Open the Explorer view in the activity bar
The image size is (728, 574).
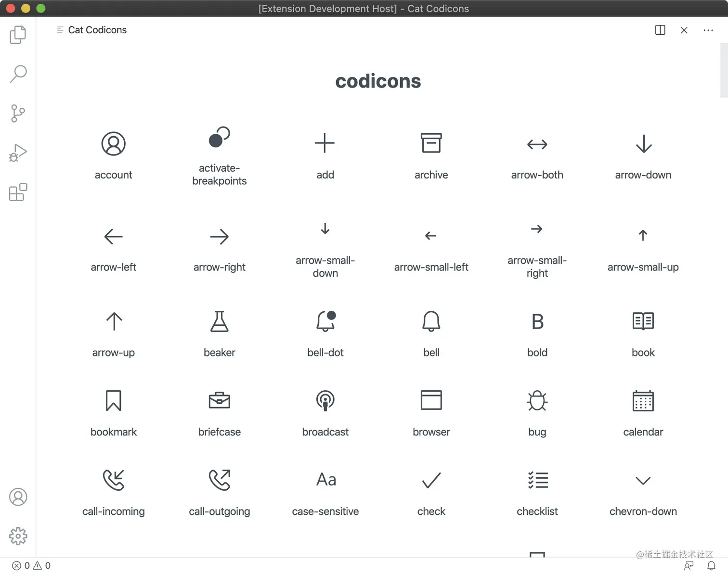click(x=18, y=35)
